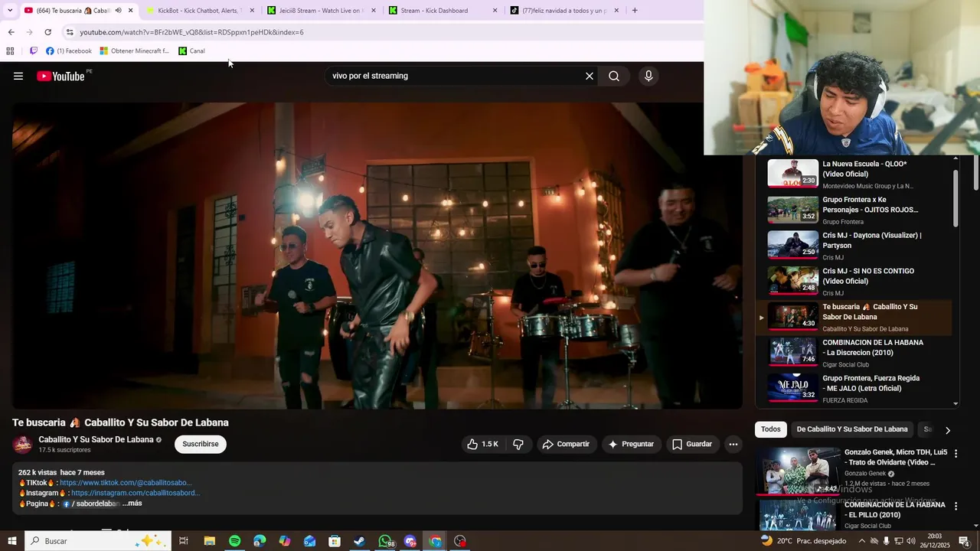The width and height of the screenshot is (980, 551).
Task: Open Task View on the taskbar
Action: 184,541
